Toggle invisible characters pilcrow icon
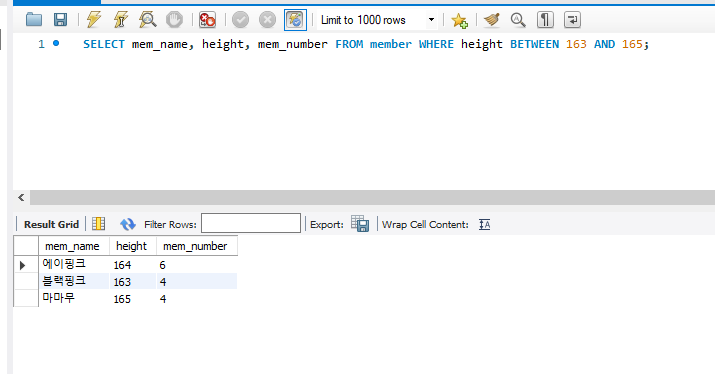Image resolution: width=715 pixels, height=374 pixels. tap(545, 20)
